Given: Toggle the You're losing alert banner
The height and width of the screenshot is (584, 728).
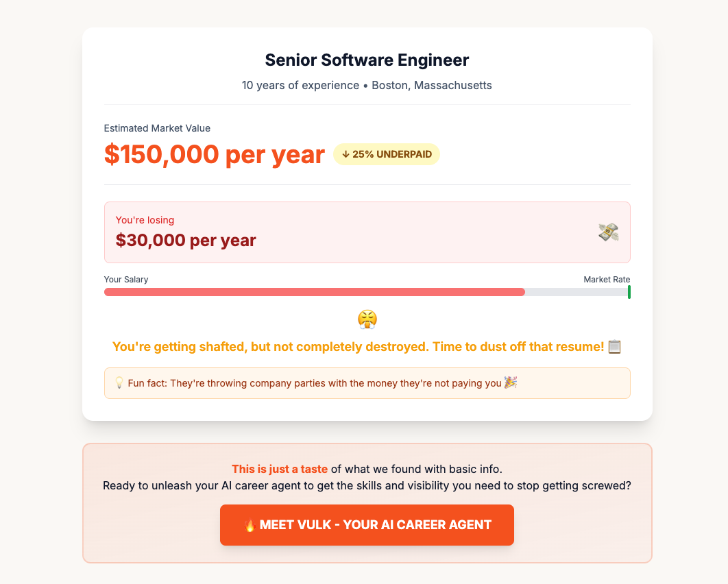Looking at the screenshot, I should point(367,232).
